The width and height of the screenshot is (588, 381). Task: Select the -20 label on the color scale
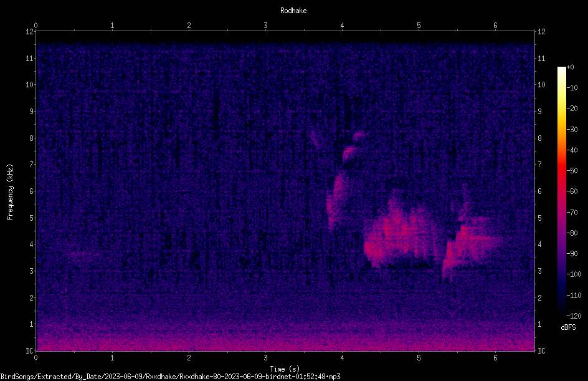click(572, 109)
